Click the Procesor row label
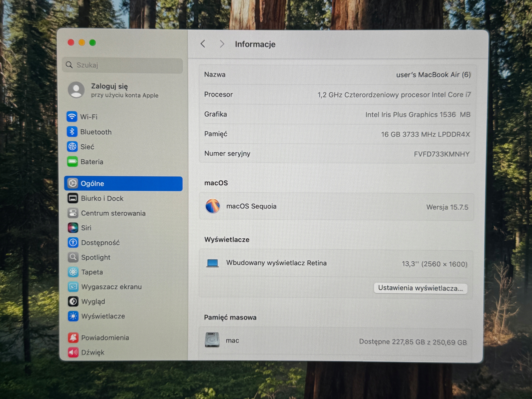Image resolution: width=532 pixels, height=399 pixels. [218, 95]
